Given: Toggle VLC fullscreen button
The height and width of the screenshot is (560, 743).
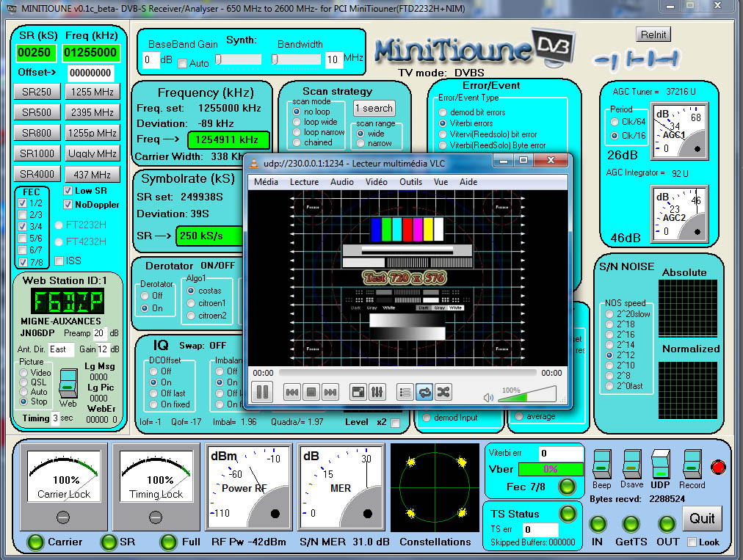Looking at the screenshot, I should click(358, 392).
